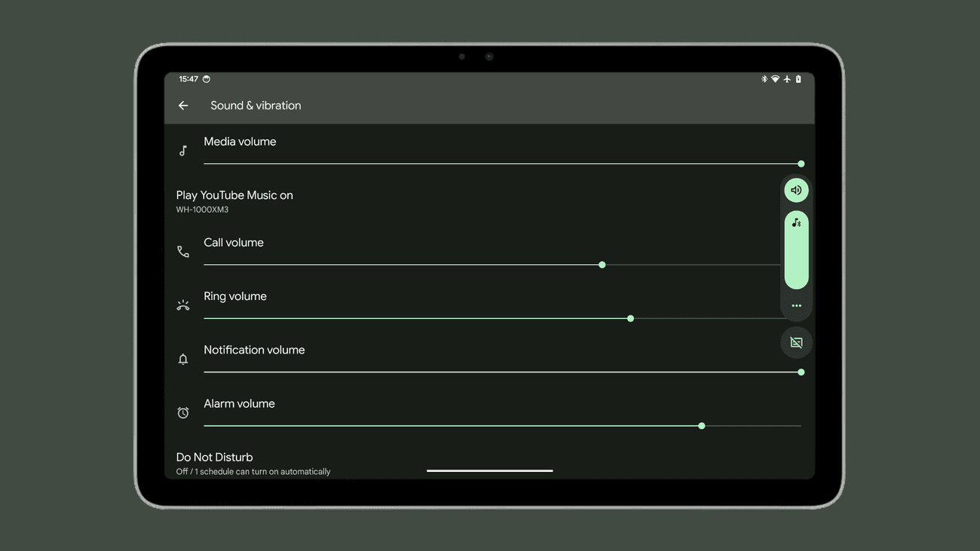Click the Call volume slider handle
Image resolution: width=980 pixels, height=551 pixels.
coord(602,265)
